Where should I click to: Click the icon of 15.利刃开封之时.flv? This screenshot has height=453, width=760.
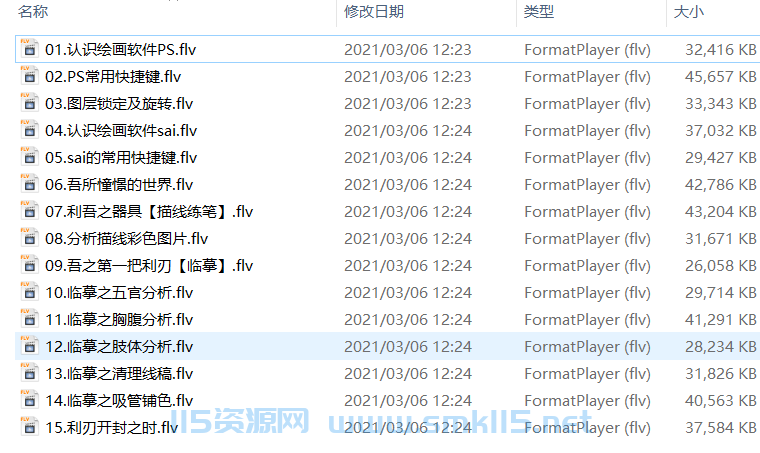[29, 427]
